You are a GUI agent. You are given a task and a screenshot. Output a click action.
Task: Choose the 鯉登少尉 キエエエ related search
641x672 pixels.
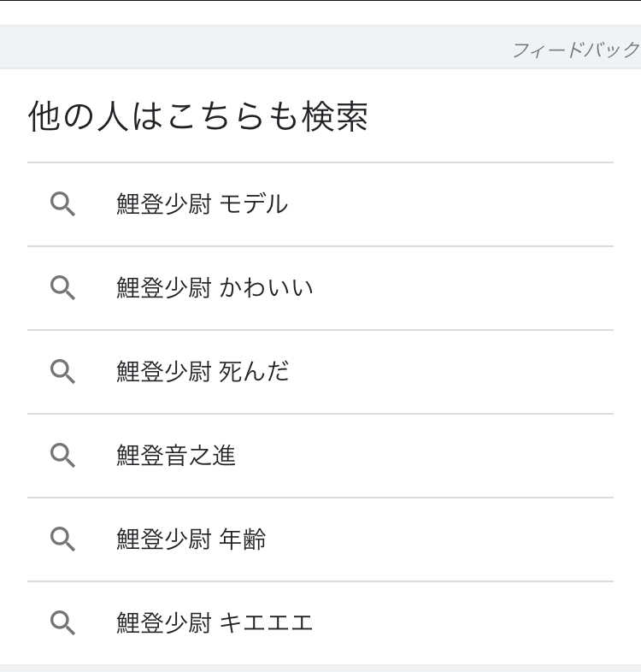320,623
